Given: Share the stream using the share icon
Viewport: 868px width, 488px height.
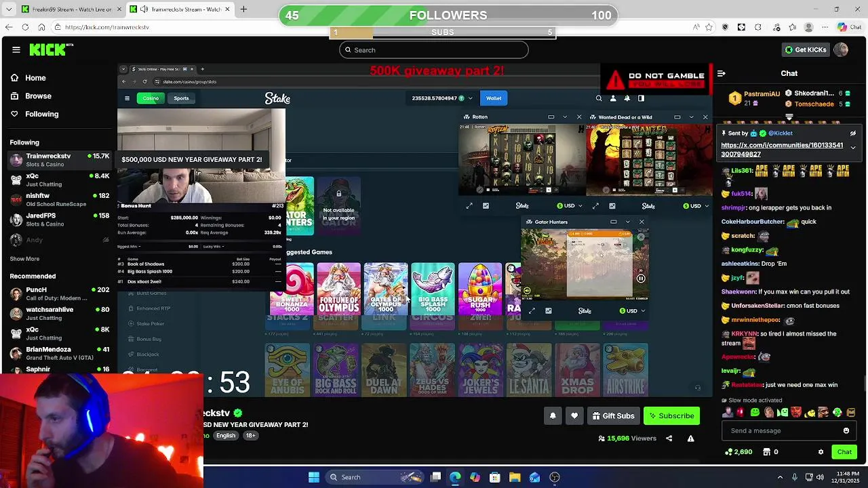Looking at the screenshot, I should 669,439.
